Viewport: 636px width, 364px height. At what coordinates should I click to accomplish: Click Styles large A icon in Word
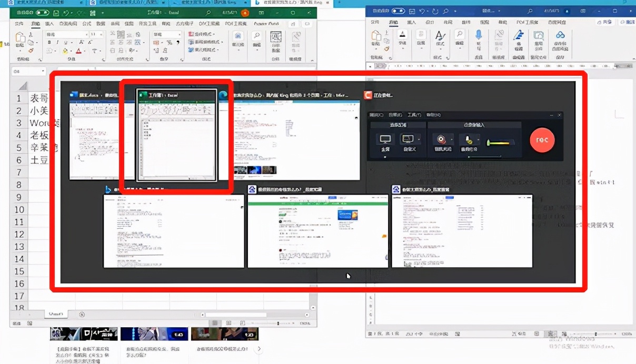click(440, 35)
